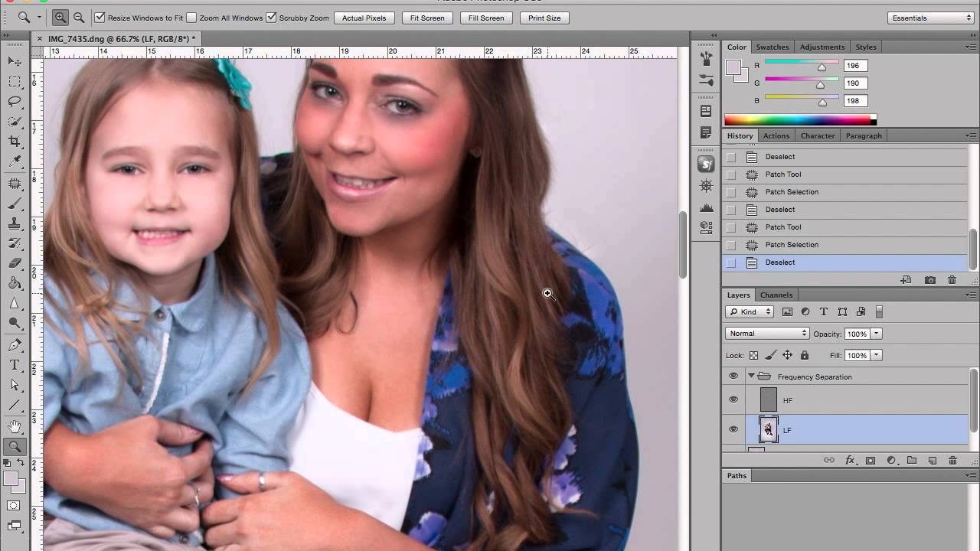This screenshot has height=551, width=980.
Task: Enable Zoom All Windows checkbox
Action: tap(191, 18)
